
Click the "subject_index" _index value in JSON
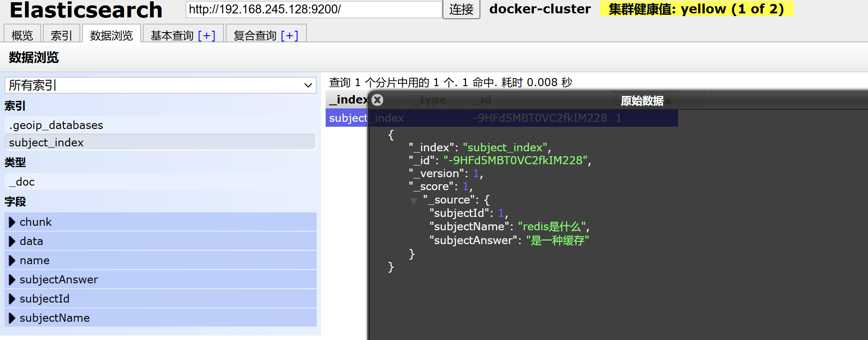[505, 148]
